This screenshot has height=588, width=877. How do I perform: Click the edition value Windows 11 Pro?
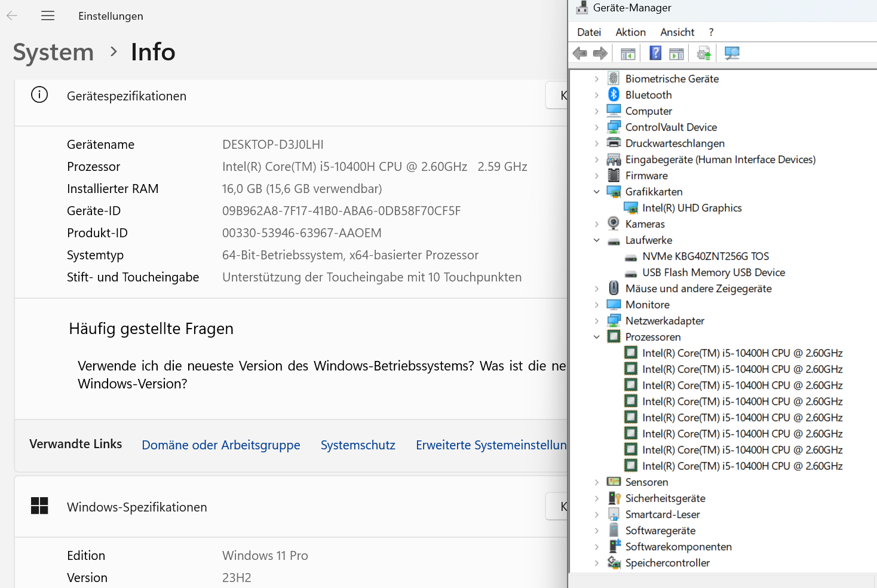point(265,556)
